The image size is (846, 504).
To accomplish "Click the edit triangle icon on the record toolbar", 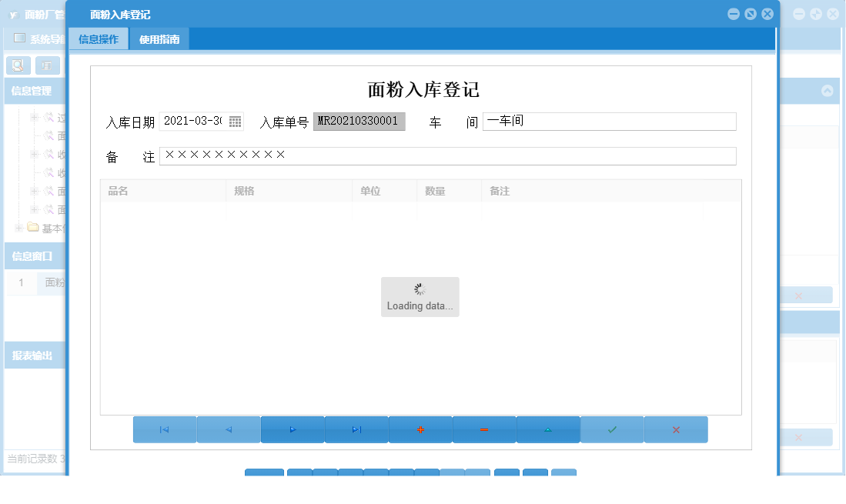I will 548,429.
